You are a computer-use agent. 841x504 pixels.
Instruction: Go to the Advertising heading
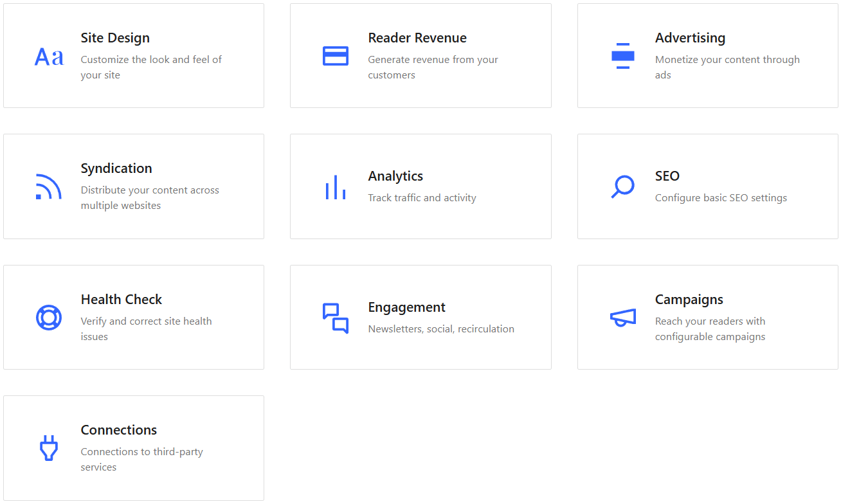690,38
